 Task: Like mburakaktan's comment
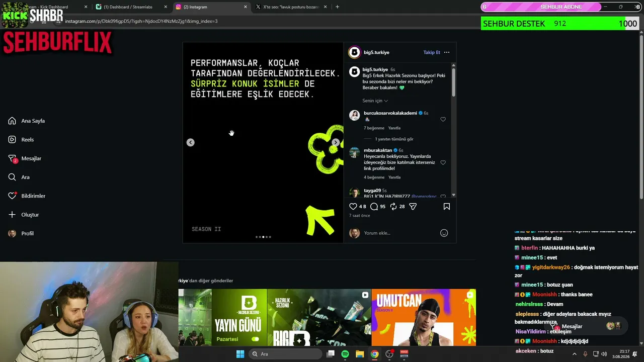[443, 162]
